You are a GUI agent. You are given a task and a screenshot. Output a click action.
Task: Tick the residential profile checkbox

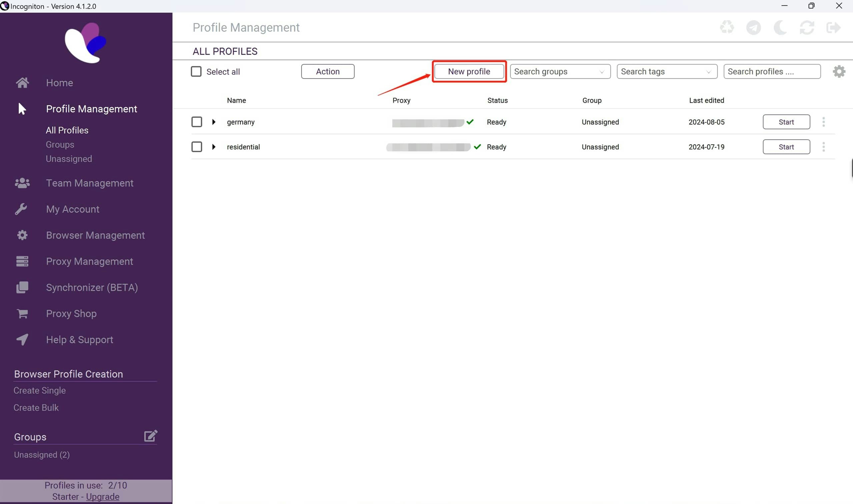[197, 147]
